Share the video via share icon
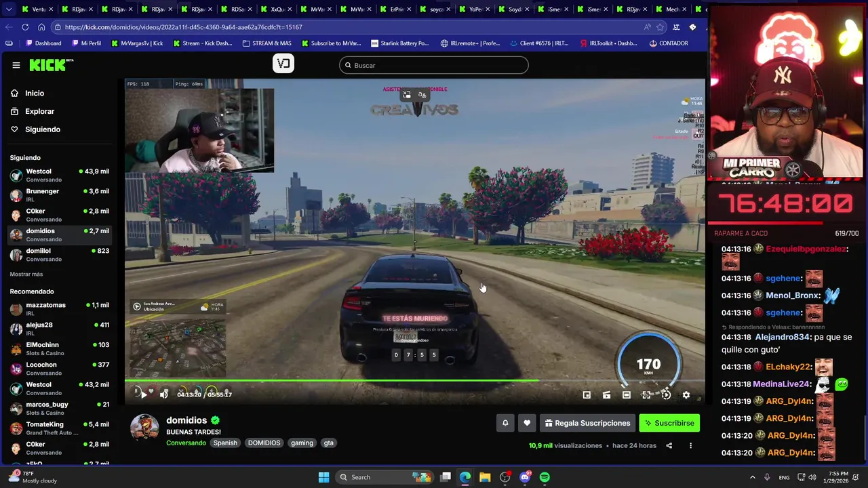 point(669,446)
